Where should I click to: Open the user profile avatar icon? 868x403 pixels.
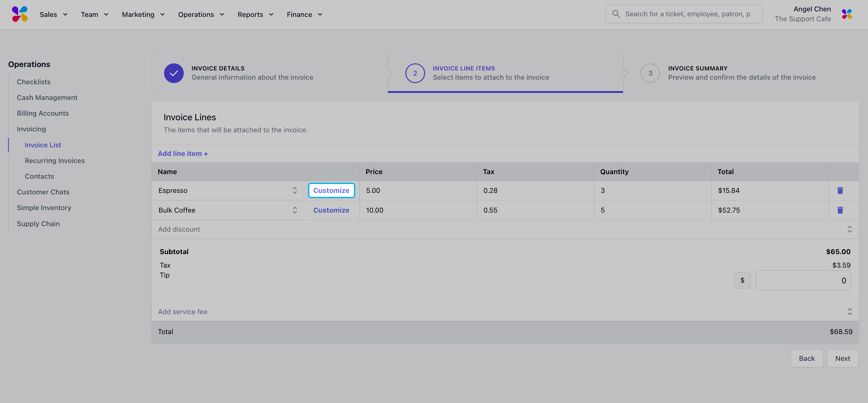[847, 14]
